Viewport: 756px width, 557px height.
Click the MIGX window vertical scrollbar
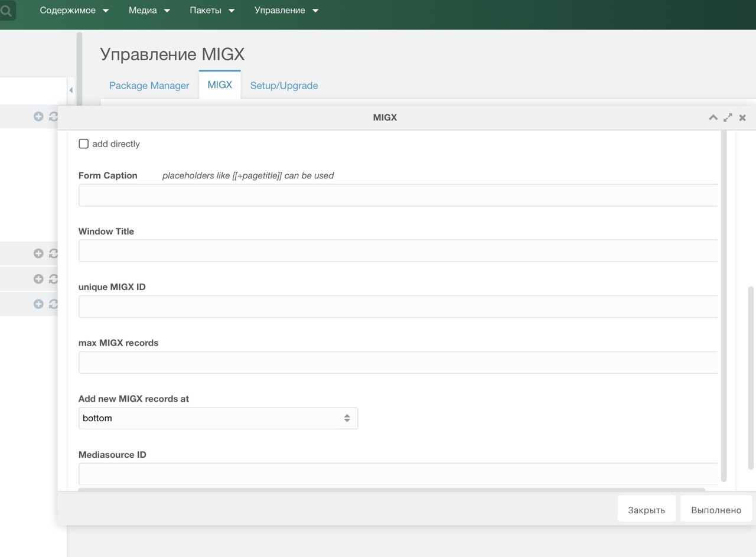point(724,306)
